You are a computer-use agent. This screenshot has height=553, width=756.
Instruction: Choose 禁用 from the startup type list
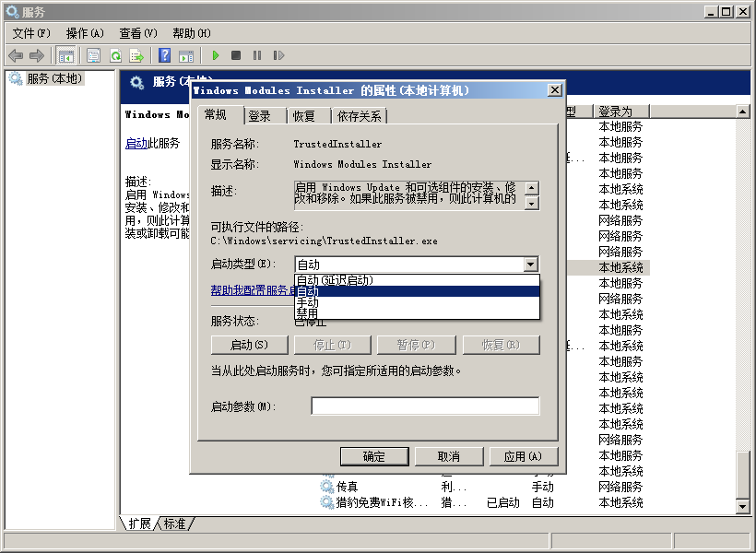click(417, 313)
